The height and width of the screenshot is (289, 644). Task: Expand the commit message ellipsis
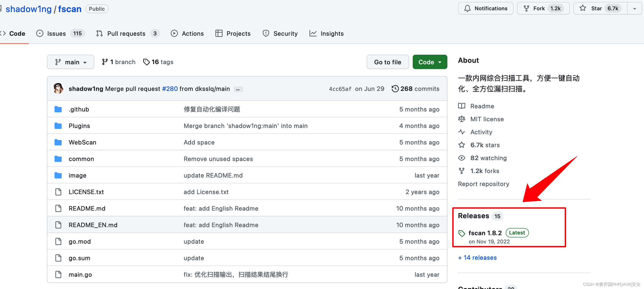(238, 89)
